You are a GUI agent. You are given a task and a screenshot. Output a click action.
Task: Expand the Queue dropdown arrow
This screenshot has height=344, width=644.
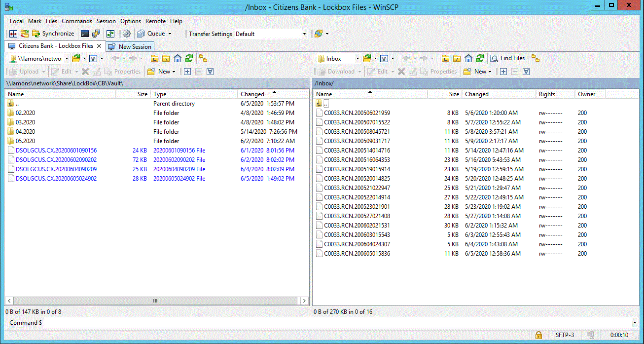click(x=170, y=34)
